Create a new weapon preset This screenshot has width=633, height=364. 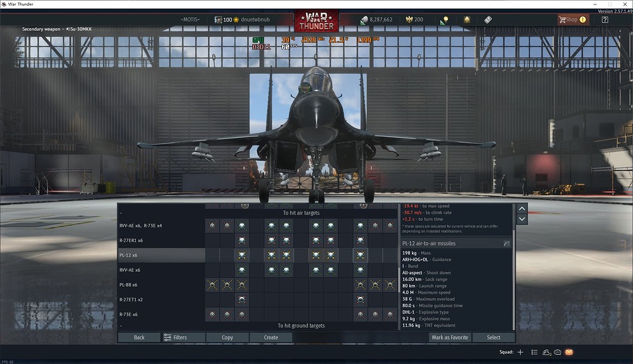click(271, 337)
